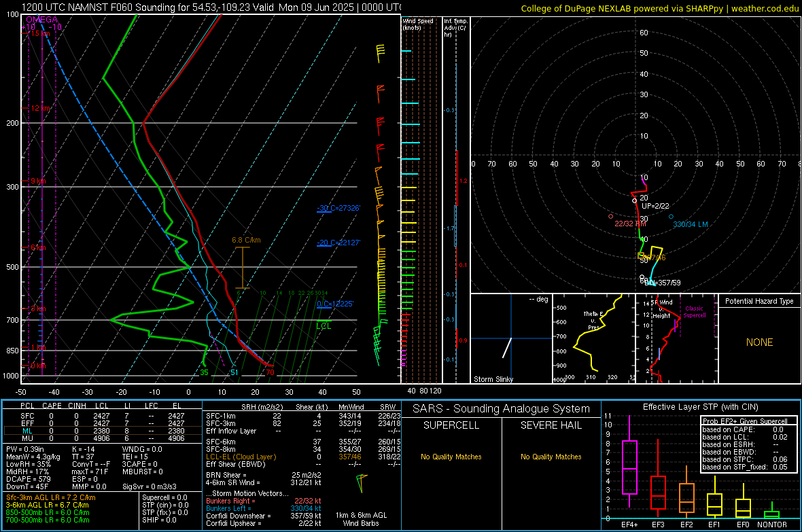
Task: Click the 'maxT = 71F' value
Action: [90, 472]
